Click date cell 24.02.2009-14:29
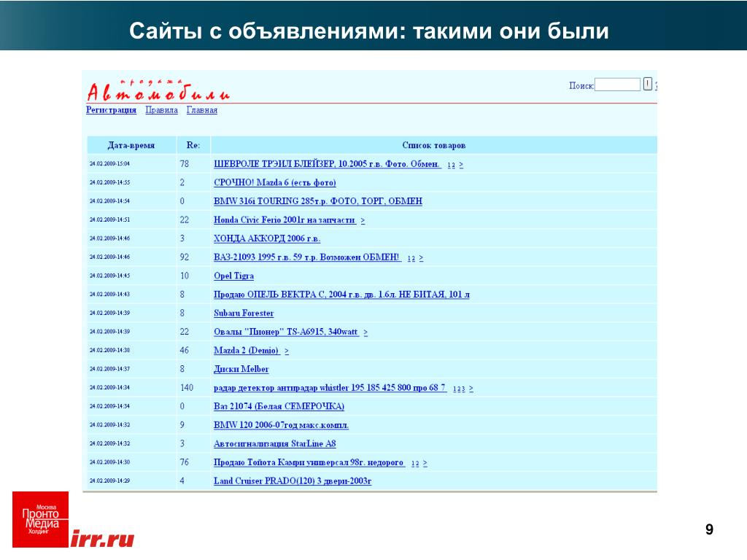The width and height of the screenshot is (747, 560). click(109, 481)
